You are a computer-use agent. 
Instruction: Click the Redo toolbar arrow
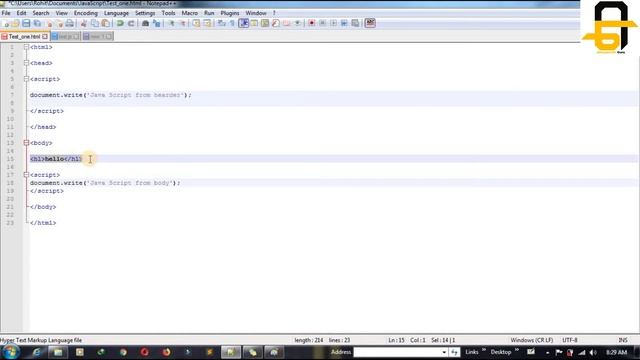tap(131, 23)
